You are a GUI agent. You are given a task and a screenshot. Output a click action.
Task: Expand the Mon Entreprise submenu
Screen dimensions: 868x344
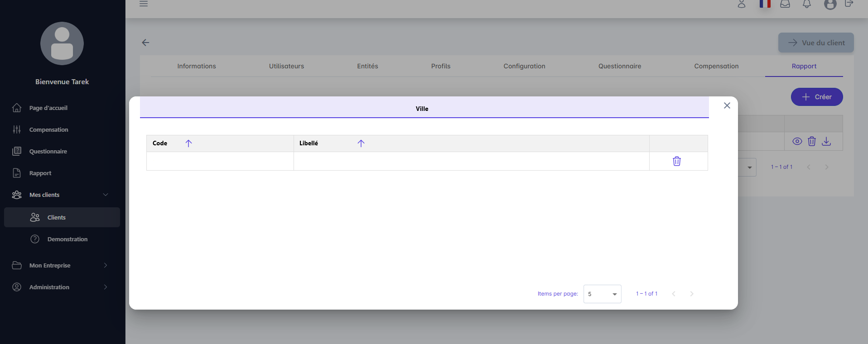pos(62,265)
